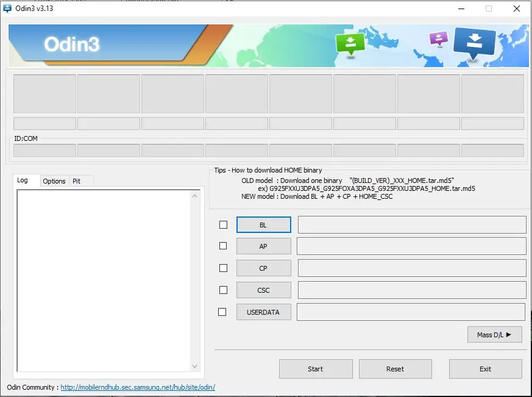Select the first ID:COM port slot
532x397 pixels.
coord(44,151)
